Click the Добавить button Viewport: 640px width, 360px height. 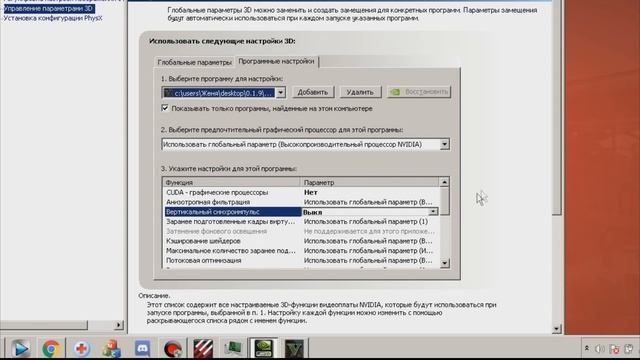click(x=313, y=92)
